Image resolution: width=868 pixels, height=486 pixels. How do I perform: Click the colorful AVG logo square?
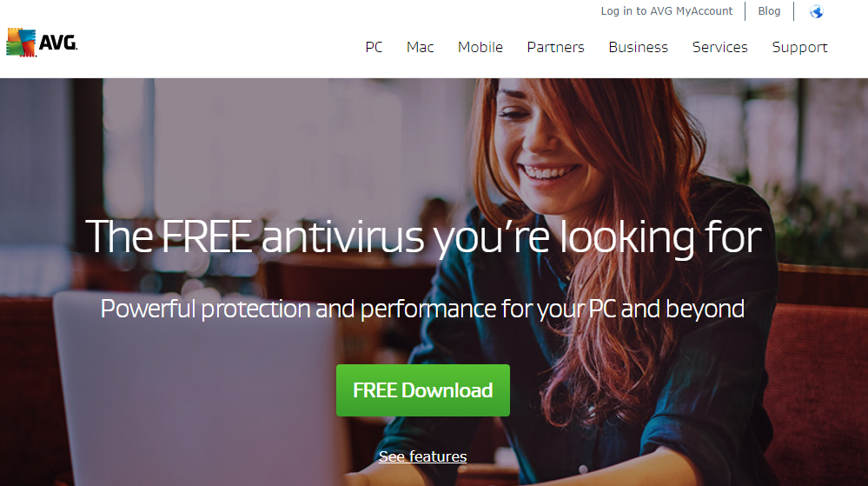click(21, 42)
